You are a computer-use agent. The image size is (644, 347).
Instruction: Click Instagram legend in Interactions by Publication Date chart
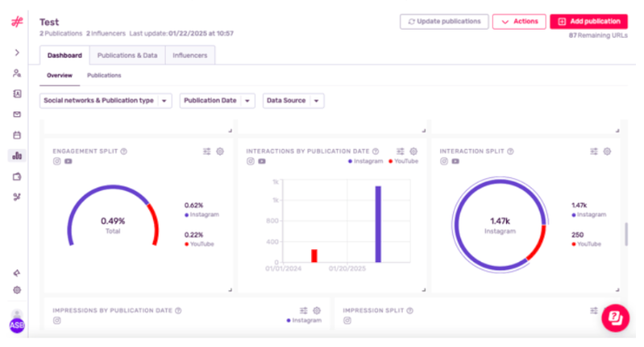click(366, 161)
